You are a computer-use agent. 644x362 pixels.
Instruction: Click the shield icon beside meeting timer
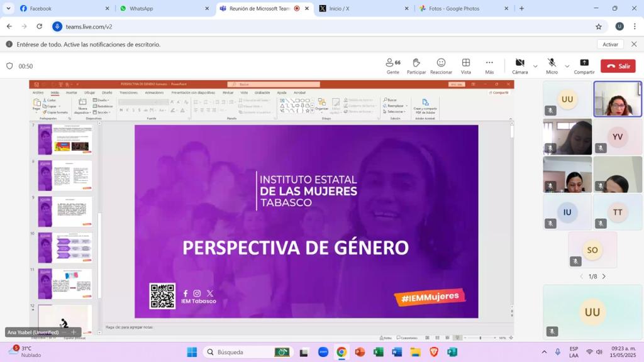[9, 66]
